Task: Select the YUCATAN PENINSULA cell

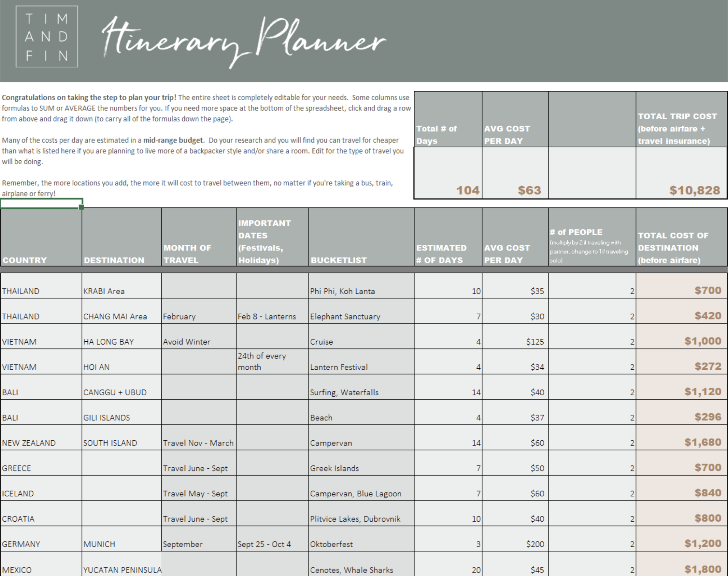Action: click(x=122, y=564)
